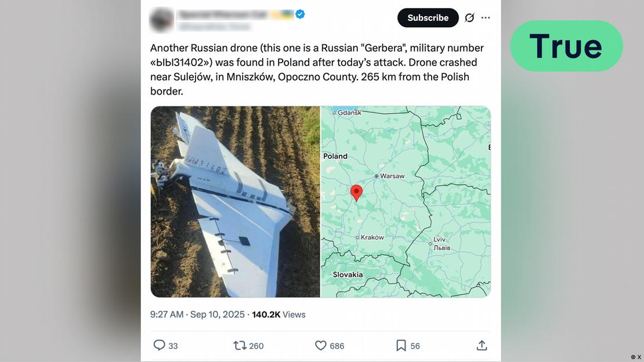Open the drone photo in the field

pyautogui.click(x=235, y=201)
